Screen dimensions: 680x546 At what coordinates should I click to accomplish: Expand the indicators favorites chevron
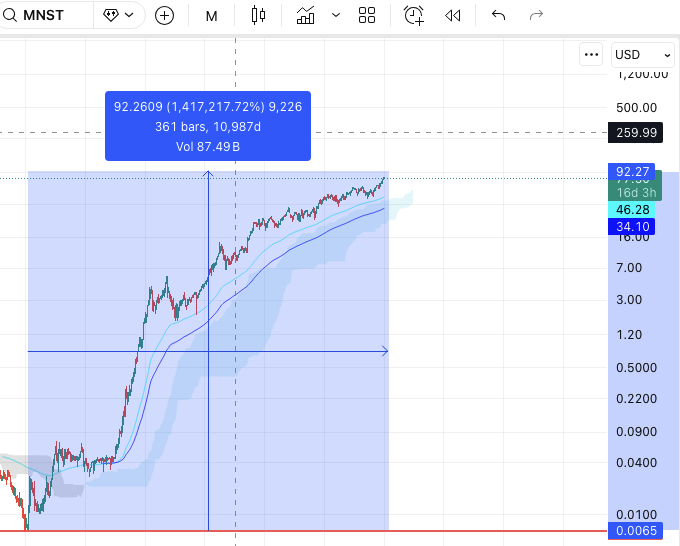point(336,15)
